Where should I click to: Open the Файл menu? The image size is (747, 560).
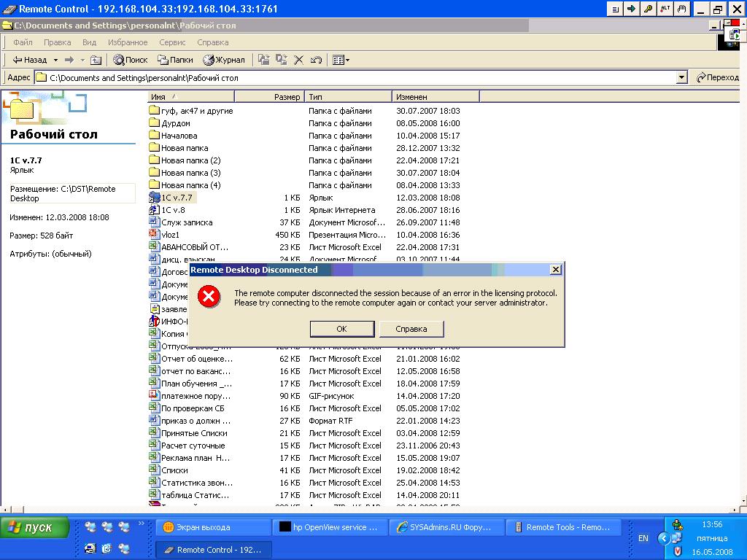point(23,42)
